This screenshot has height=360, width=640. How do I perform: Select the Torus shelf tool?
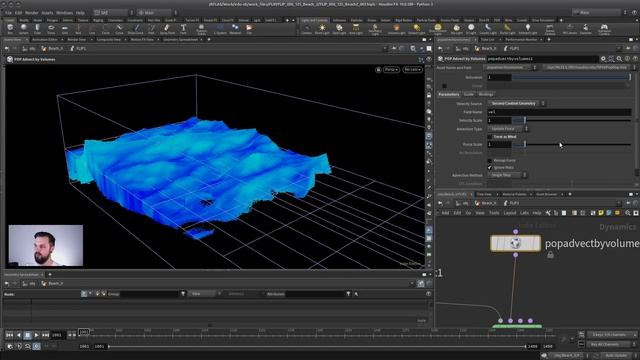[51, 29]
